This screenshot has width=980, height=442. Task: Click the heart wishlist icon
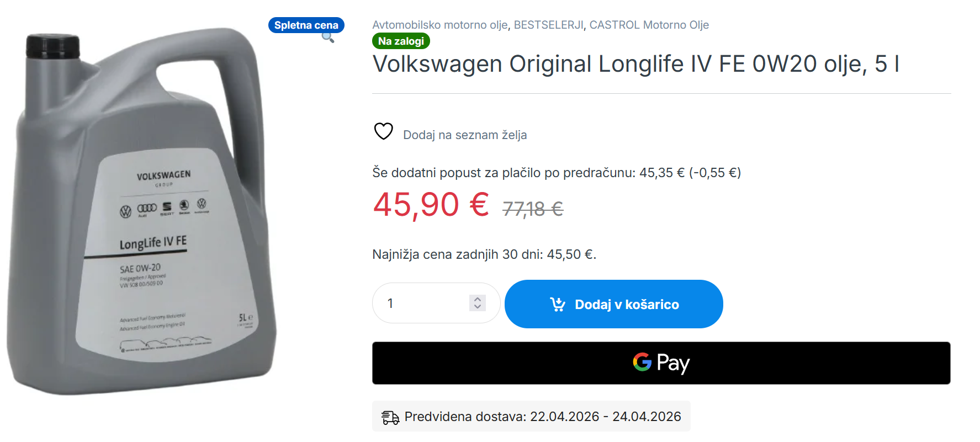pos(384,131)
